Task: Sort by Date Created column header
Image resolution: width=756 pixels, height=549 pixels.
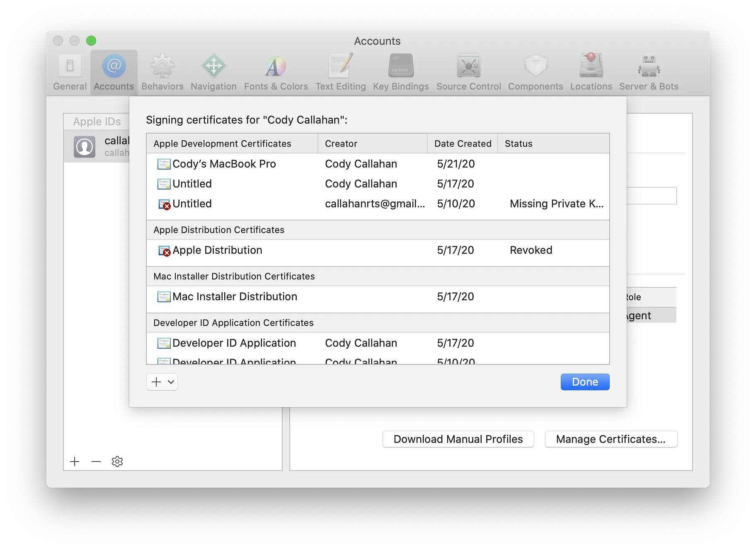Action: 463,143
